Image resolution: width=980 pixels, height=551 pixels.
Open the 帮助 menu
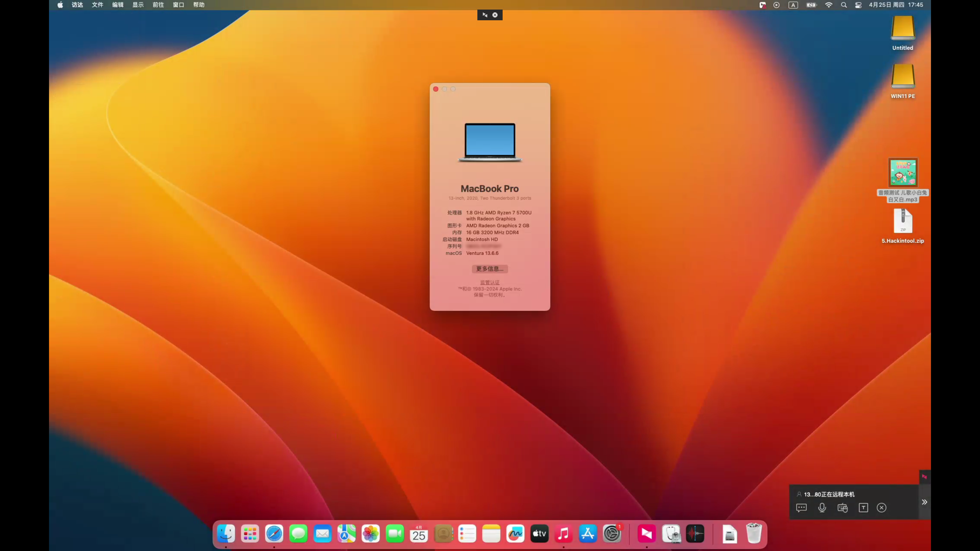[199, 5]
